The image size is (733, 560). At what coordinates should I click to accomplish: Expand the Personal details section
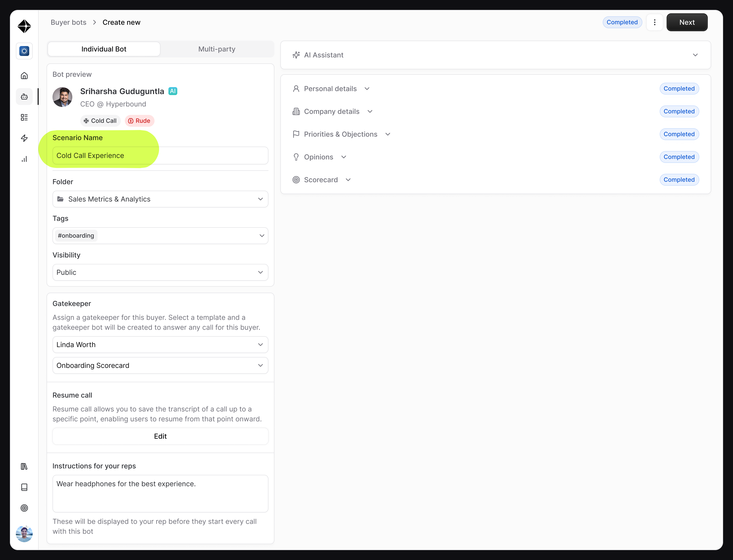point(367,89)
